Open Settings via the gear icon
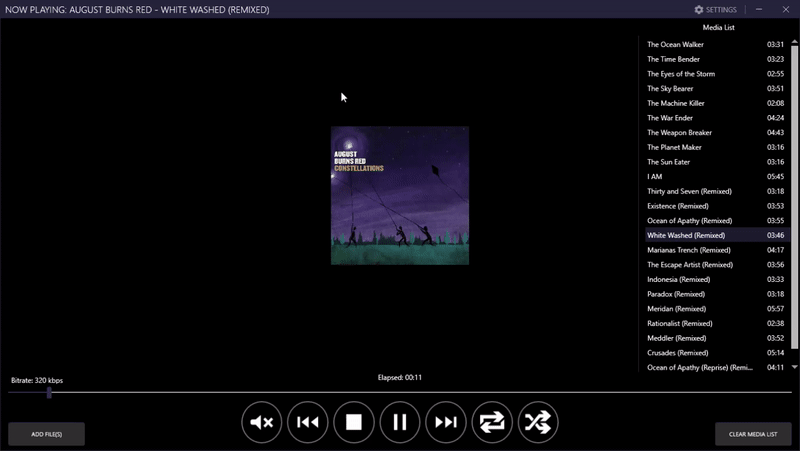This screenshot has height=451, width=800. [x=715, y=10]
